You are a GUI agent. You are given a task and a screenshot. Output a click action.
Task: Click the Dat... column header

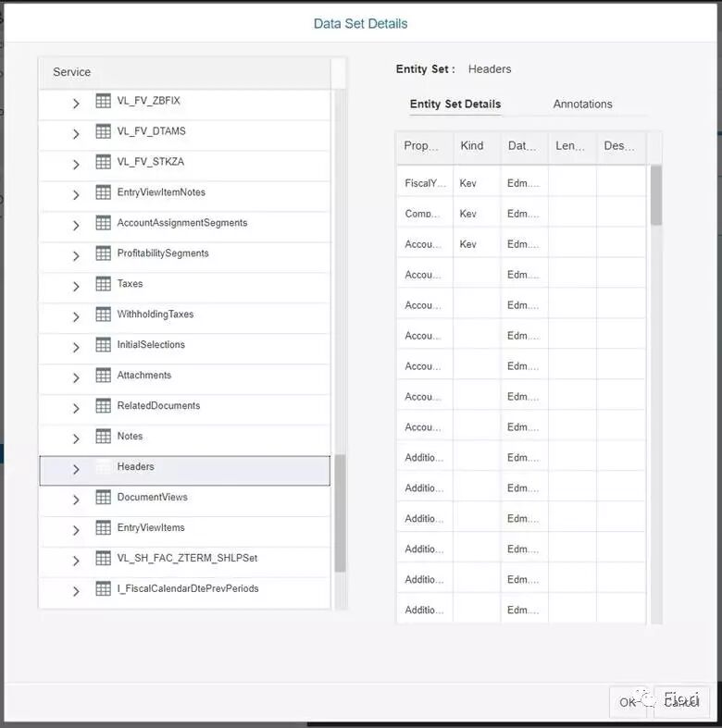(525, 148)
